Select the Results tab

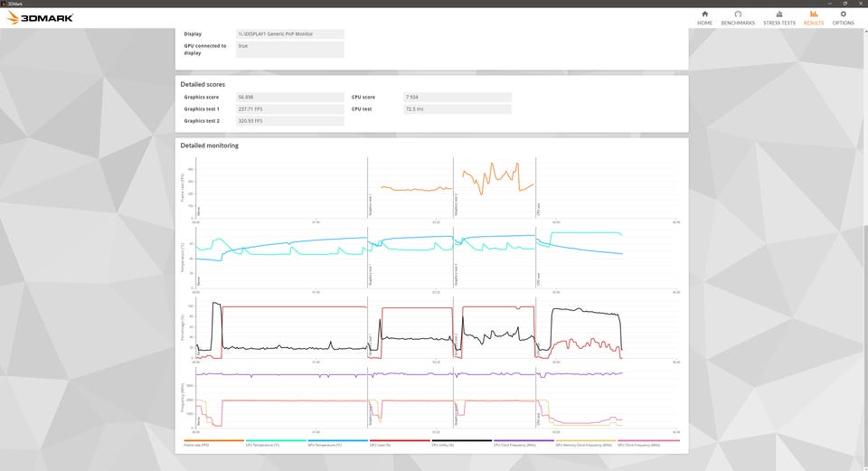coord(813,18)
